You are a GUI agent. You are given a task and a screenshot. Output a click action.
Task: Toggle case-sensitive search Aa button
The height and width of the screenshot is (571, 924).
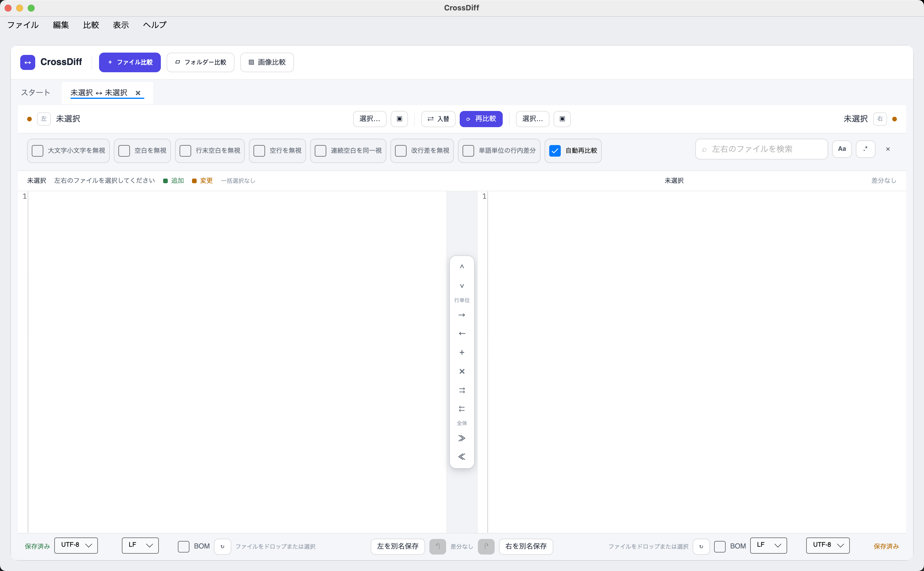tap(842, 149)
